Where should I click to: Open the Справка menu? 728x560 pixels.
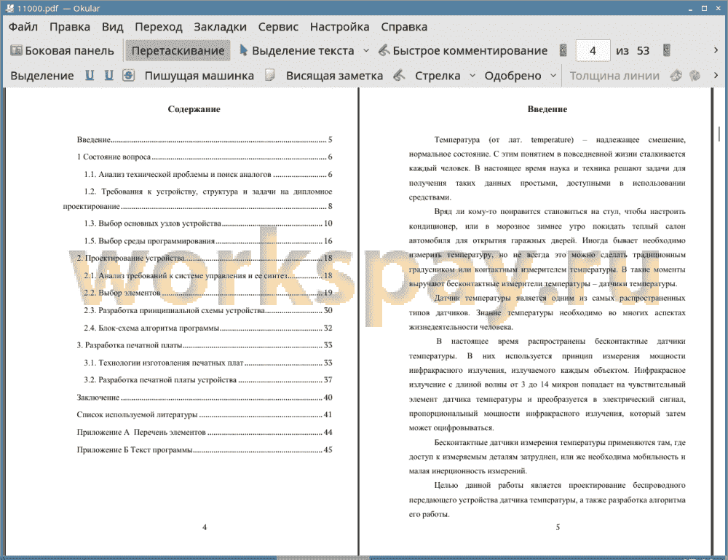point(404,27)
